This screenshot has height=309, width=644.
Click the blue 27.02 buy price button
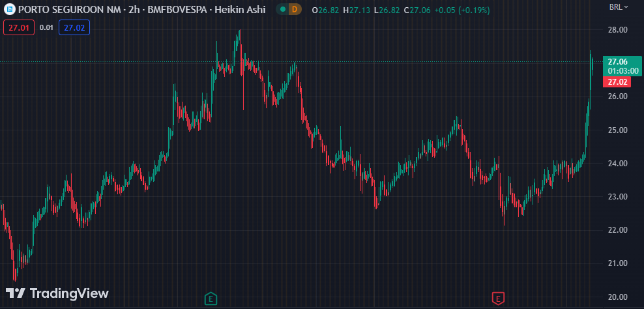click(x=74, y=27)
